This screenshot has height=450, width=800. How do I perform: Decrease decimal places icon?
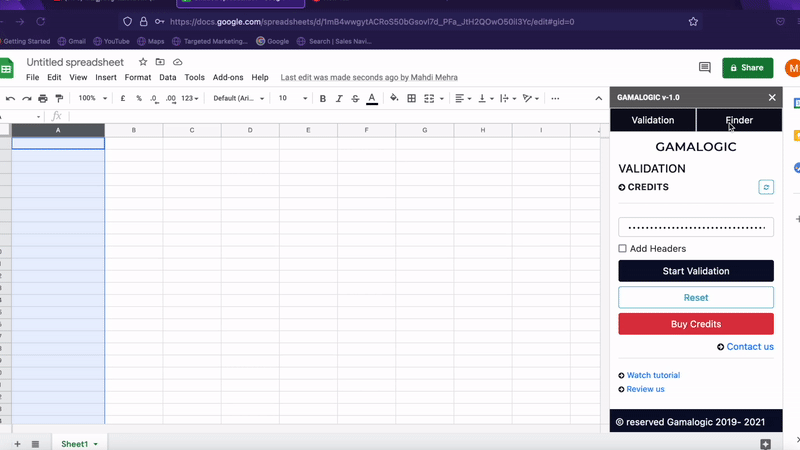point(154,98)
